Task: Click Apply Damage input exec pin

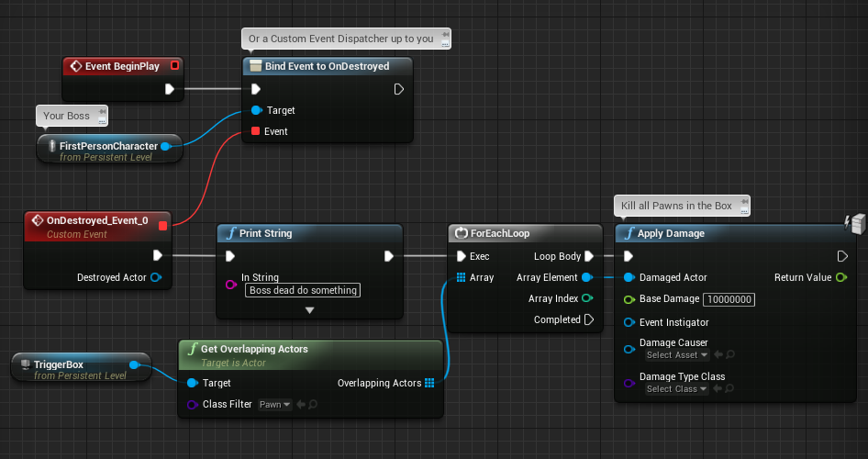Action: point(629,256)
